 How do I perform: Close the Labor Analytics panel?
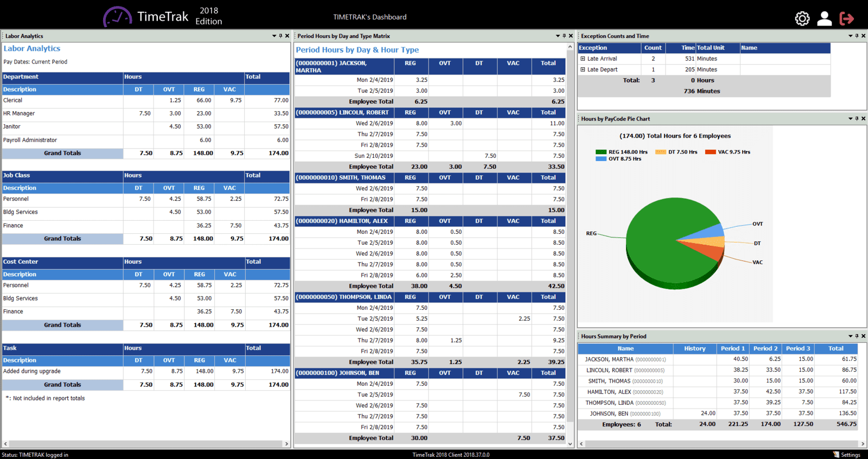(287, 36)
